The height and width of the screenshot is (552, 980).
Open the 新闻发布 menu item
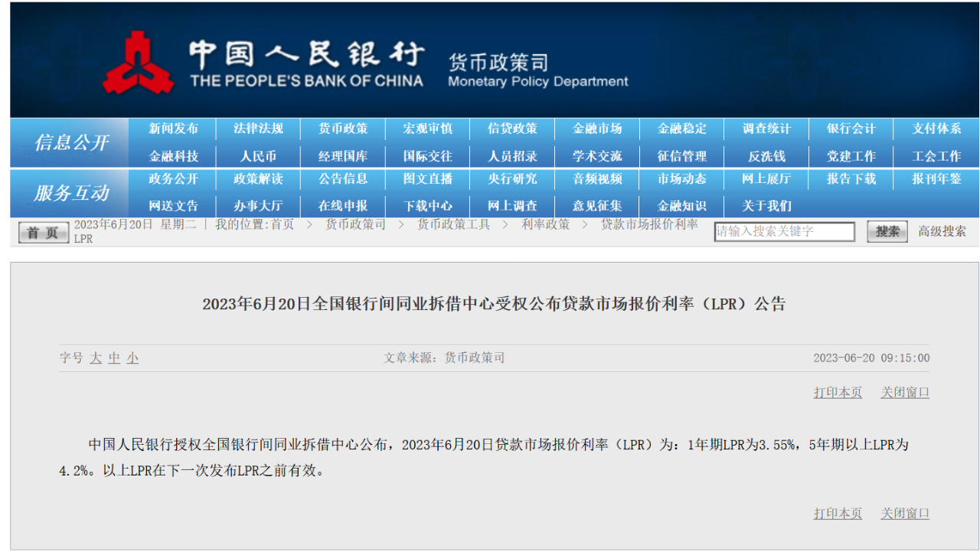coord(174,129)
